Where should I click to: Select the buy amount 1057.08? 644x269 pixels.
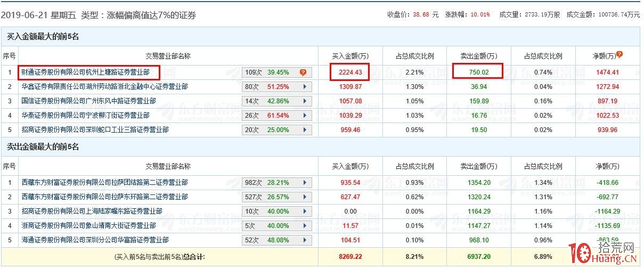pyautogui.click(x=350, y=101)
